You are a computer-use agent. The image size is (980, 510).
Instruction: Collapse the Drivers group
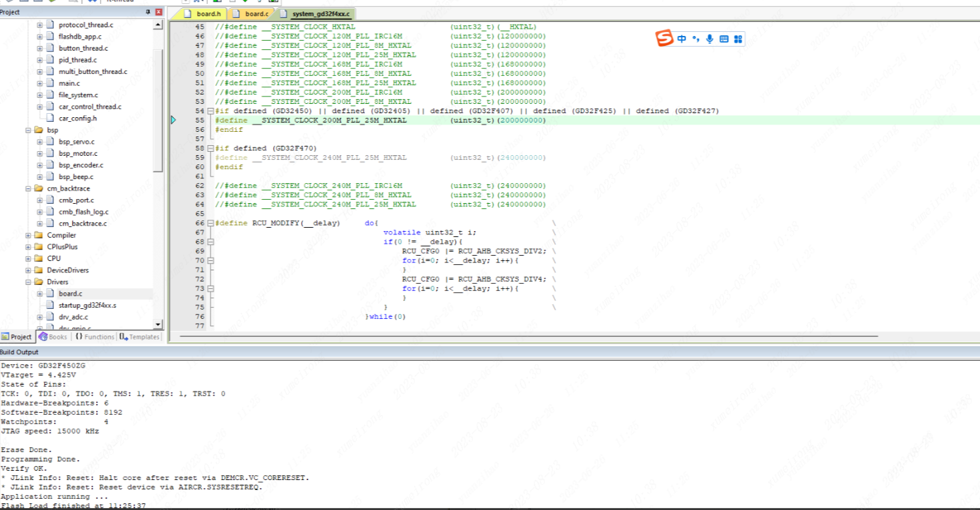point(28,282)
